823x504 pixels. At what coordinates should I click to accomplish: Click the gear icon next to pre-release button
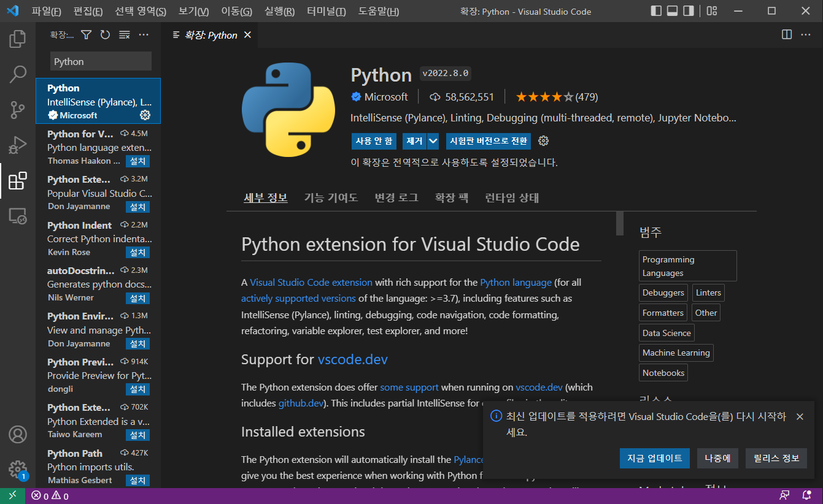click(543, 141)
